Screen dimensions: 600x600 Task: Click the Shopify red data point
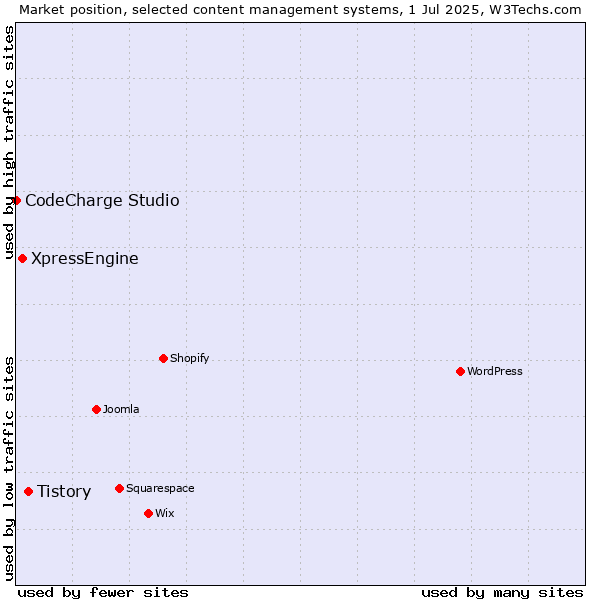pyautogui.click(x=163, y=359)
